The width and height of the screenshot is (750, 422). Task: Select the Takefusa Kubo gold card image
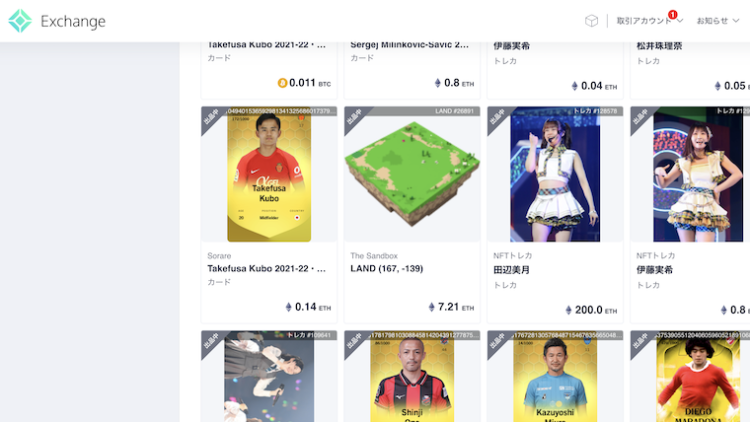click(269, 175)
